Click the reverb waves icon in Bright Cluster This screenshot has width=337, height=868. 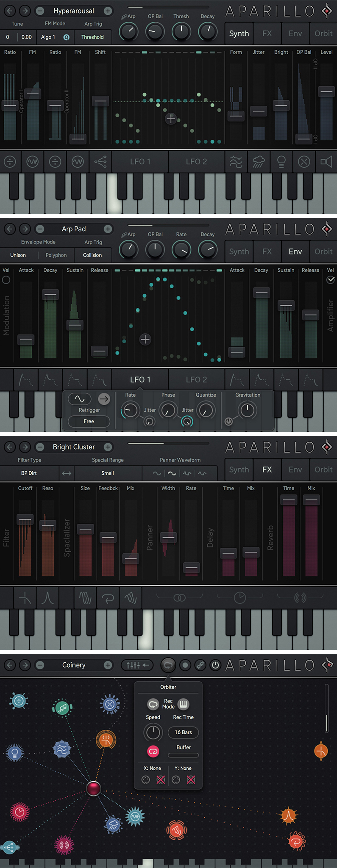coord(300,597)
